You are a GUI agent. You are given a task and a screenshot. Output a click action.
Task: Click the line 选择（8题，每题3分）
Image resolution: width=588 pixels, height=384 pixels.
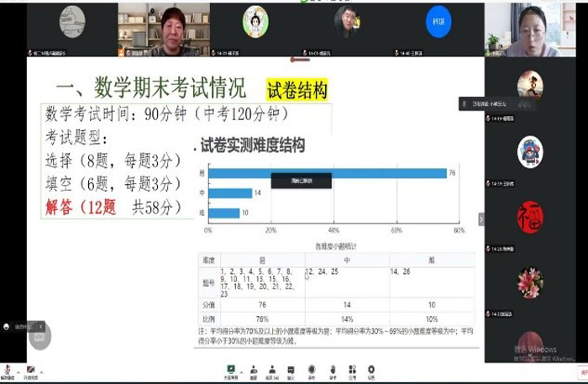(113, 160)
